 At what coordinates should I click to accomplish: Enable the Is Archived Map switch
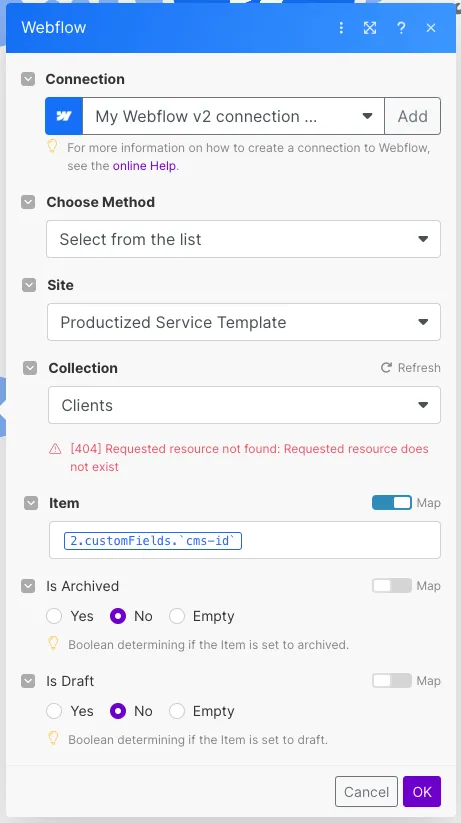pyautogui.click(x=392, y=586)
